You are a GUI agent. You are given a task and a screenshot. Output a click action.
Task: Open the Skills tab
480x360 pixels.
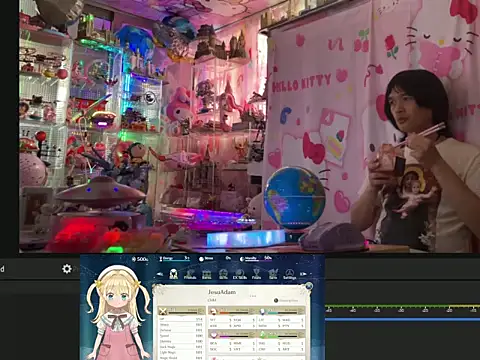pyautogui.click(x=223, y=274)
